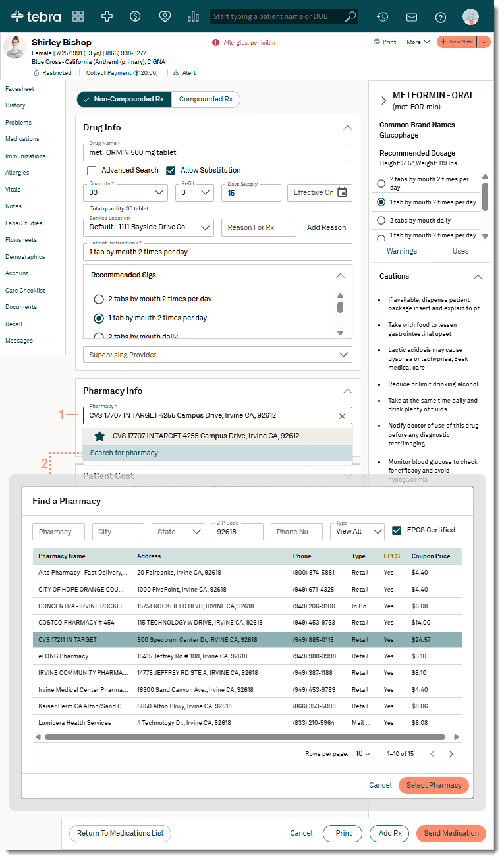Open the billing dollar icon
The image size is (504, 860).
click(x=135, y=16)
